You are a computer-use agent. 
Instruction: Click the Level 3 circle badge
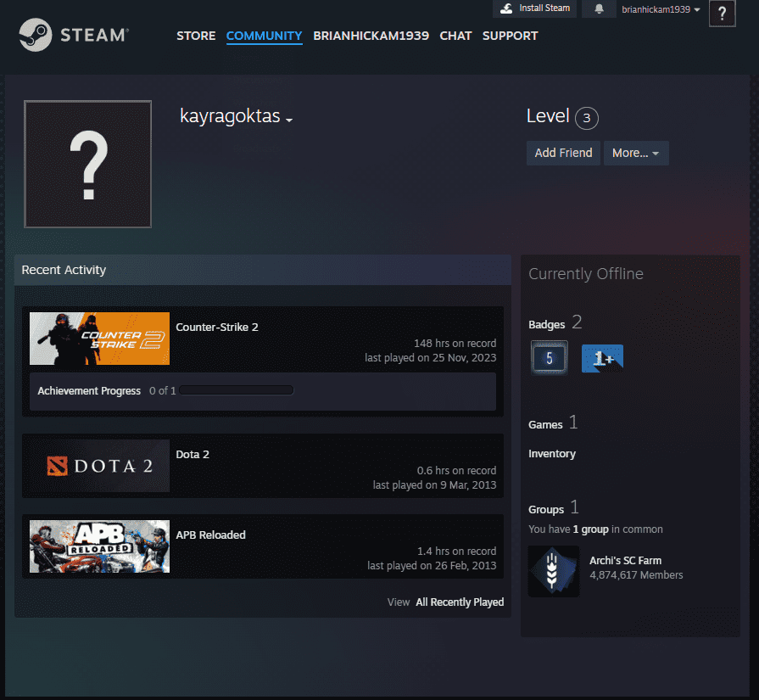[586, 118]
